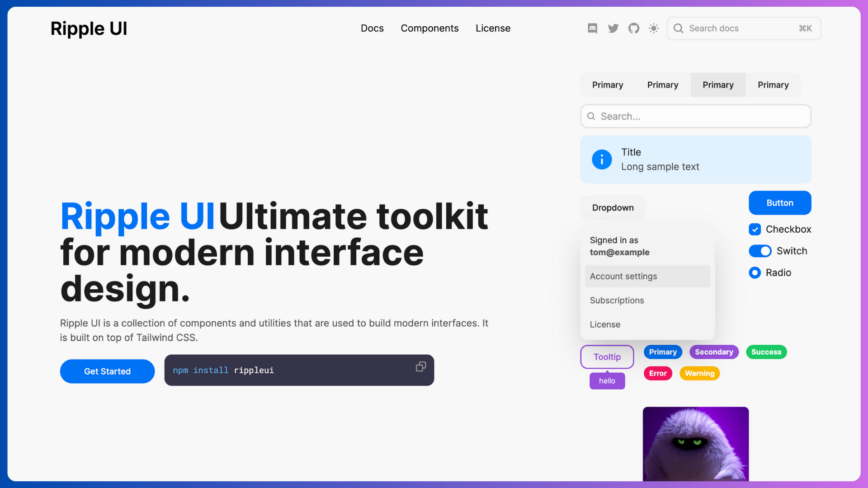
Task: Click the hello tooltip bubble
Action: pyautogui.click(x=607, y=381)
